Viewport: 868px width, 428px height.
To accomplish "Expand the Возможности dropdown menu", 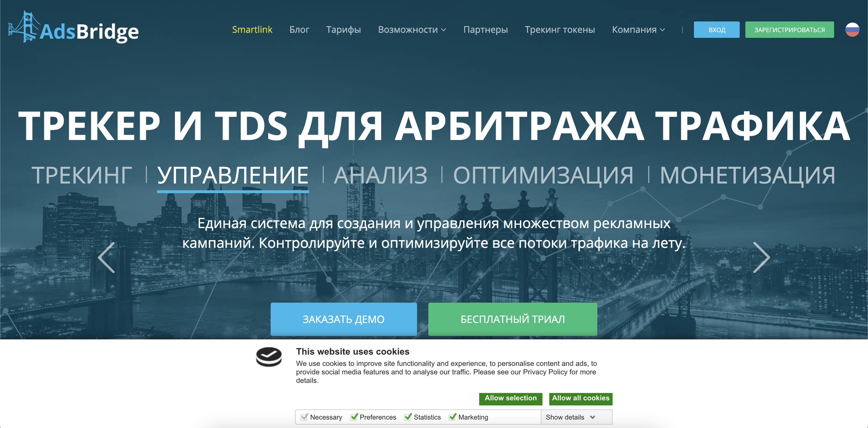I will click(412, 30).
